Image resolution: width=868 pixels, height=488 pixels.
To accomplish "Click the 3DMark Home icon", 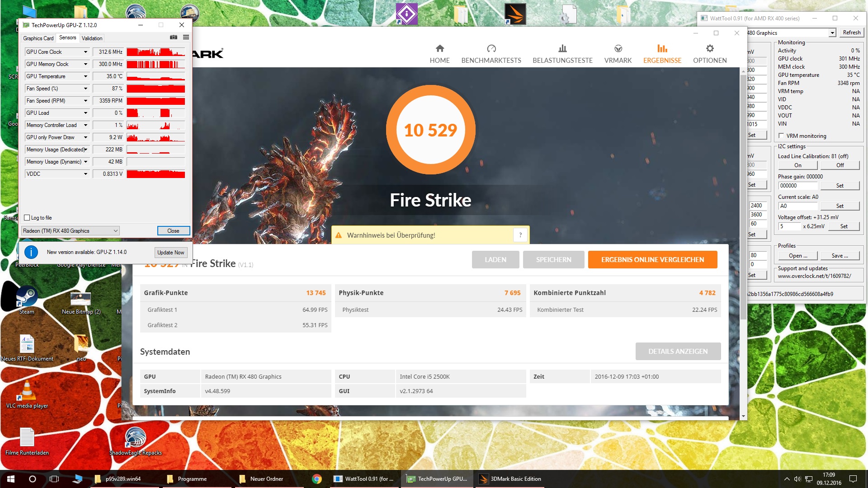I will coord(439,49).
